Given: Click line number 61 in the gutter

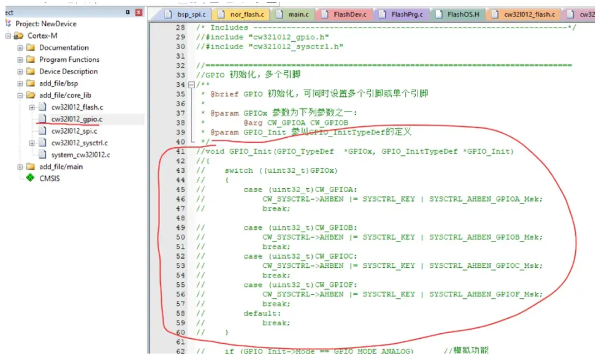Looking at the screenshot, I should click(x=180, y=342).
